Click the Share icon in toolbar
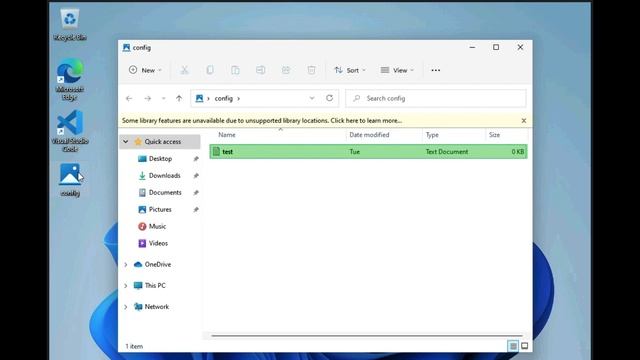The image size is (640, 360). point(286,70)
